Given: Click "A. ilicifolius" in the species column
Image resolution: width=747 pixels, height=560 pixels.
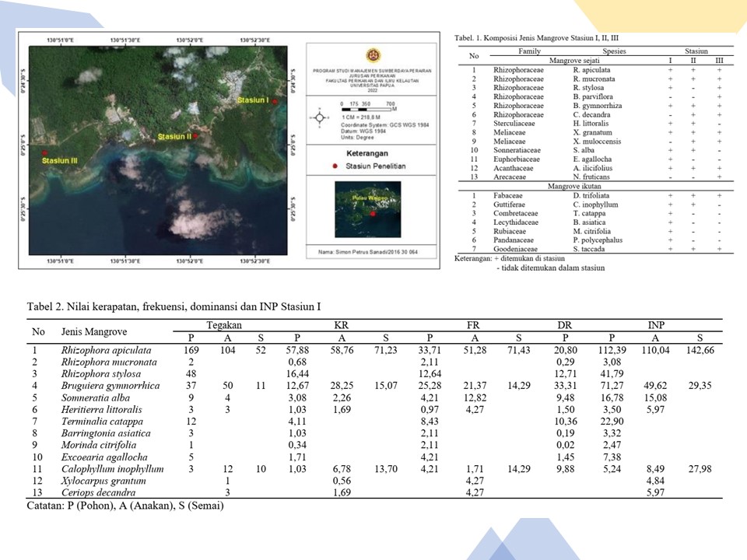Looking at the screenshot, I should tap(593, 168).
